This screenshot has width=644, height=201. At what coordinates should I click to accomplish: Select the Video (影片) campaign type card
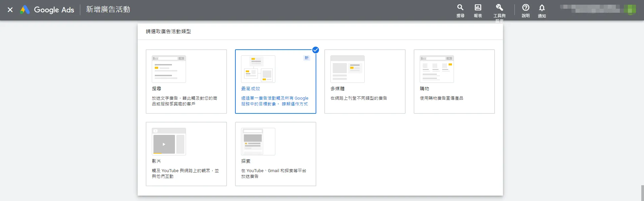[186, 154]
